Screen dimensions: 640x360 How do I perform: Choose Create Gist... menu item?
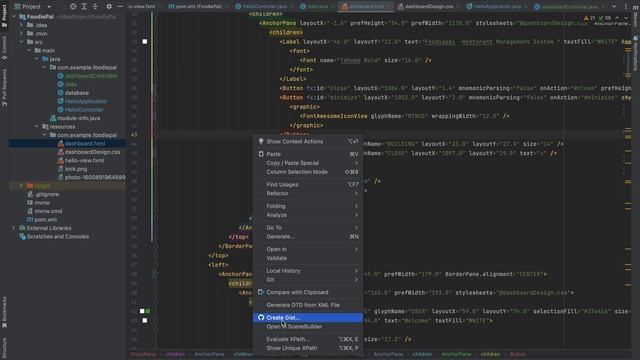[308, 318]
